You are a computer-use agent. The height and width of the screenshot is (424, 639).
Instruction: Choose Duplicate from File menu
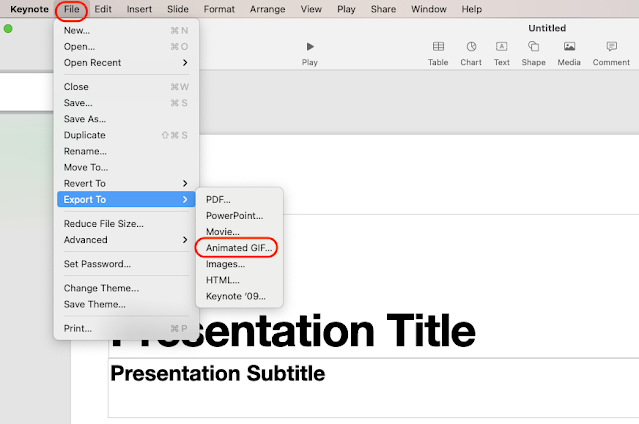(126, 135)
